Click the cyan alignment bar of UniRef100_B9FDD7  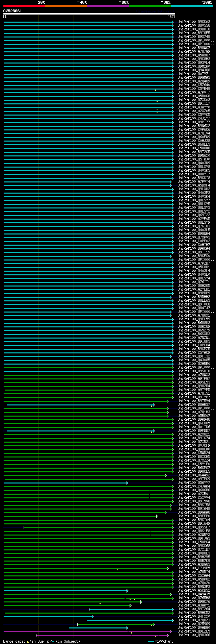pos(80,431)
